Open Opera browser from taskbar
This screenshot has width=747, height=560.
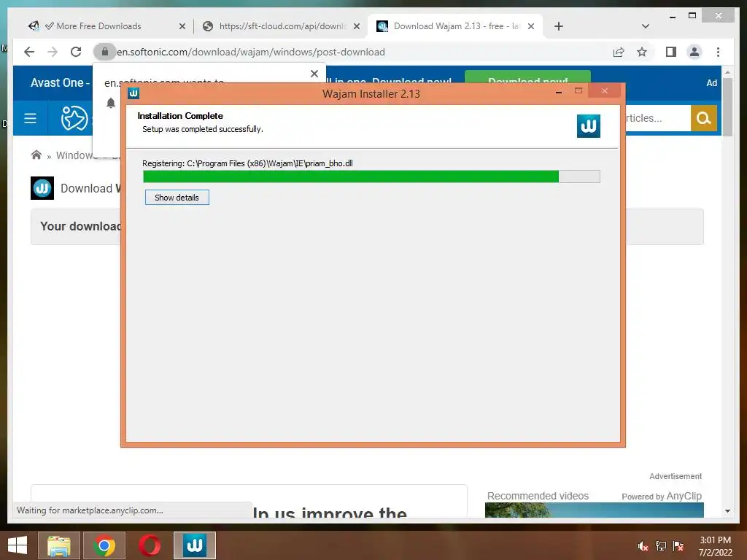point(149,545)
